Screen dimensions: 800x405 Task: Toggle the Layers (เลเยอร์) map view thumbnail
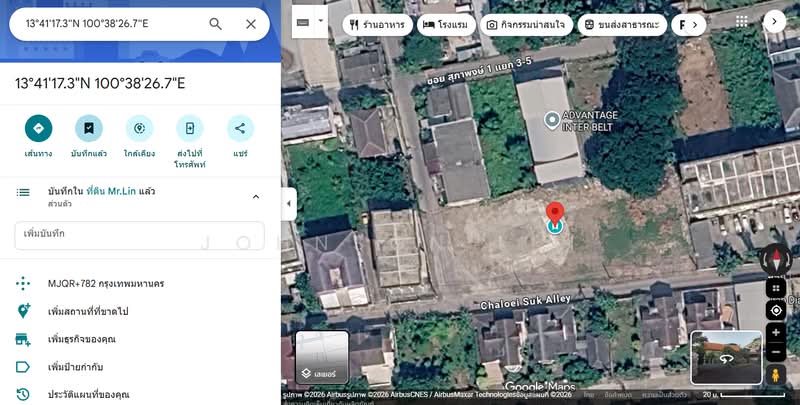[x=322, y=358]
